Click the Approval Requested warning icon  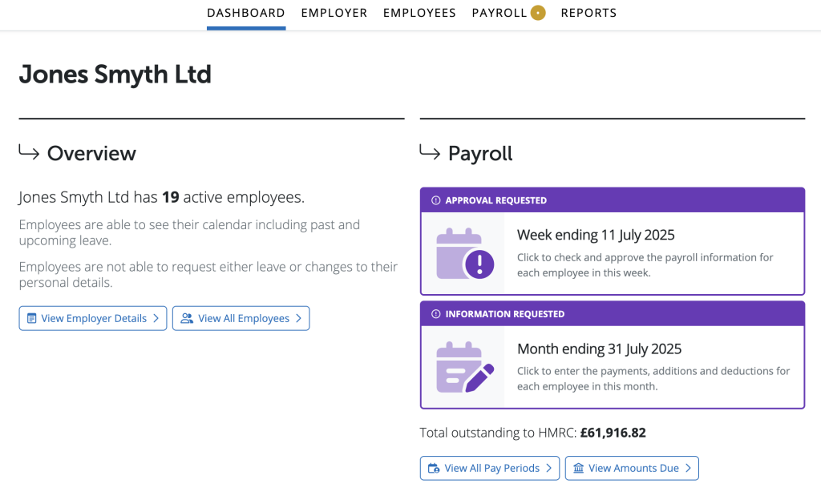click(x=436, y=200)
